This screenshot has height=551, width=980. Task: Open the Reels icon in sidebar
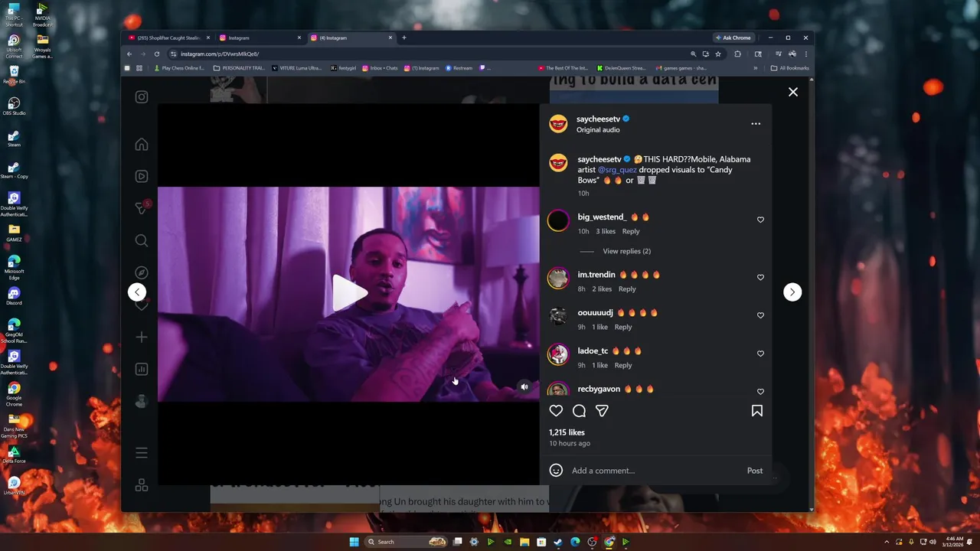point(142,176)
